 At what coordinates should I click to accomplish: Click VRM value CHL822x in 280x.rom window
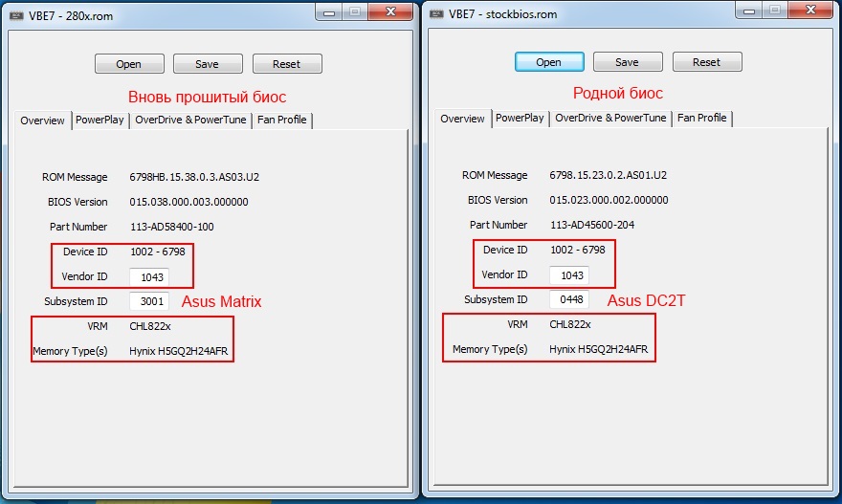tap(150, 326)
